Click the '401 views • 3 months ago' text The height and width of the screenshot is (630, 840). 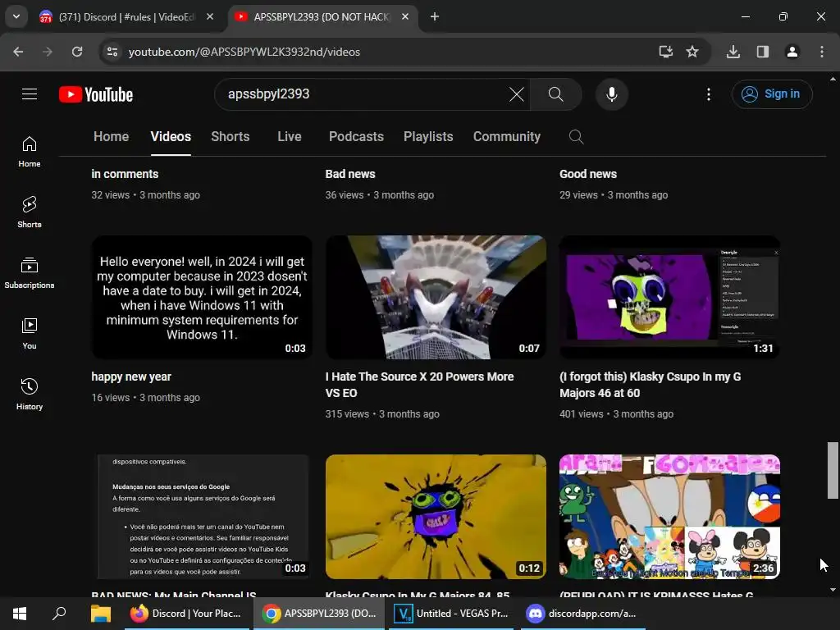(x=616, y=414)
